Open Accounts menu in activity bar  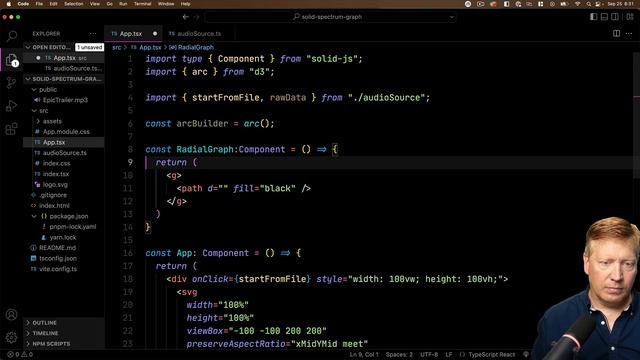tap(11, 315)
